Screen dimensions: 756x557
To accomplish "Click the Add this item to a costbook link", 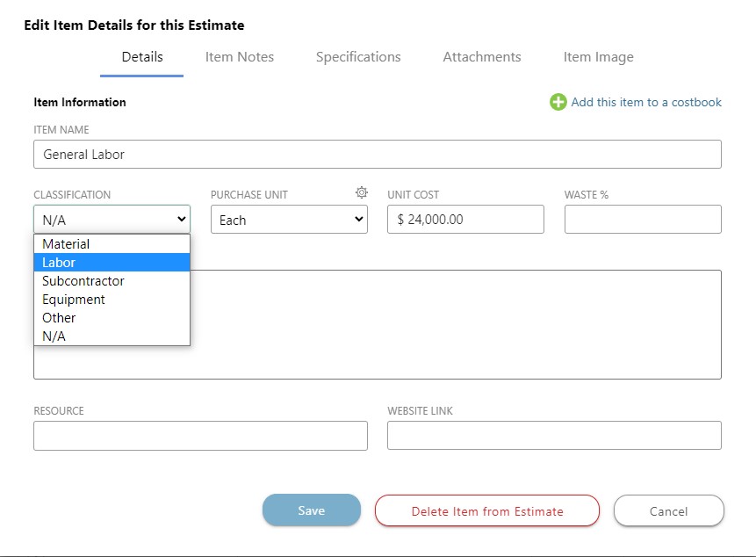I will pyautogui.click(x=644, y=102).
